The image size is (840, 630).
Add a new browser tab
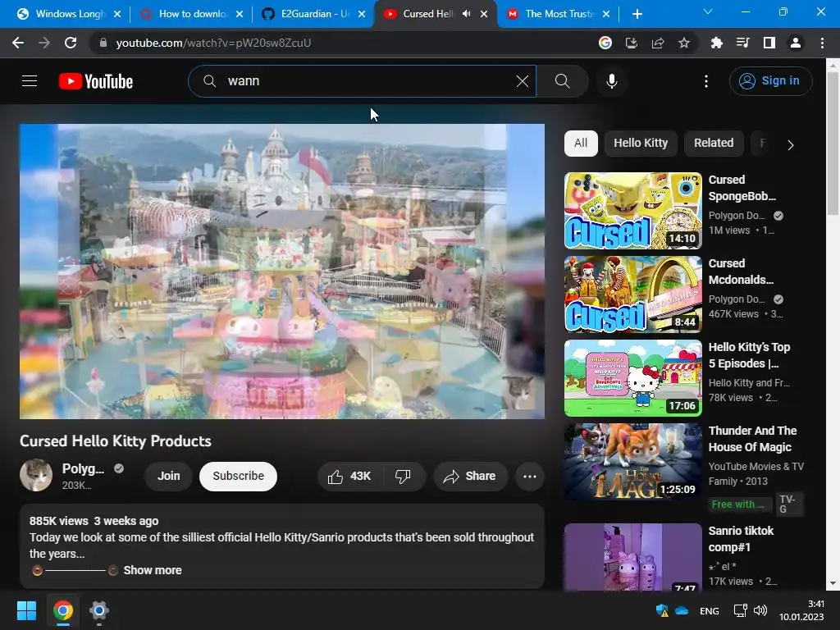click(637, 14)
